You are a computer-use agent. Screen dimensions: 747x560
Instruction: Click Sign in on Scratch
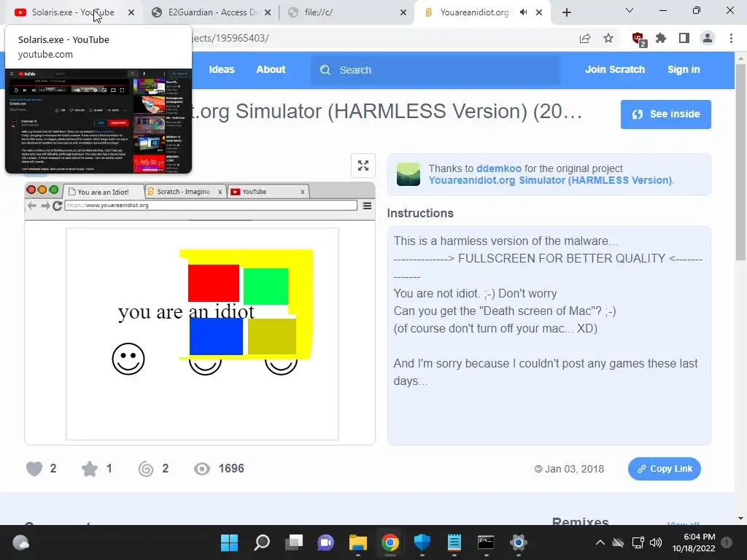pos(684,69)
